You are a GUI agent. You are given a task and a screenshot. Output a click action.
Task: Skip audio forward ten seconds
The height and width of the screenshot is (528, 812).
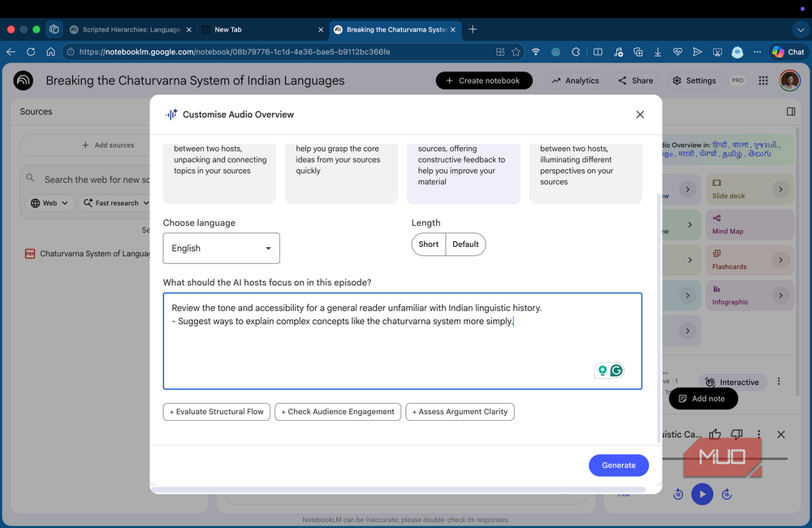tap(727, 495)
